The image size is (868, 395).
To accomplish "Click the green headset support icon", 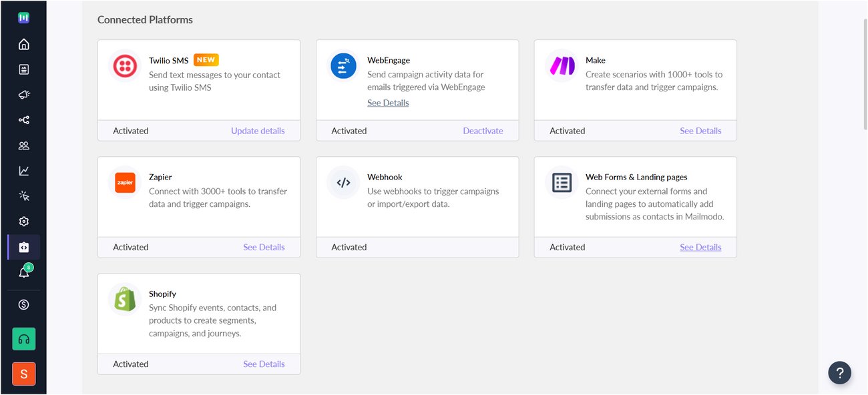I will pyautogui.click(x=23, y=339).
